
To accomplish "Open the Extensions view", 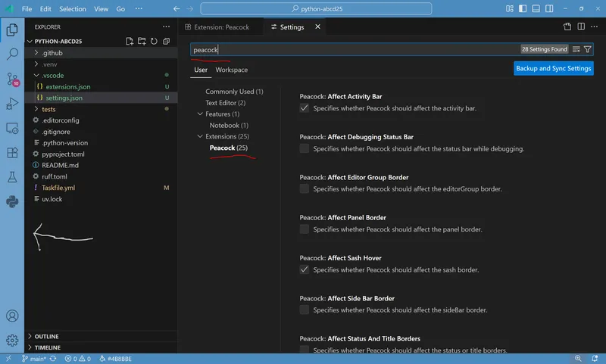I will [12, 152].
